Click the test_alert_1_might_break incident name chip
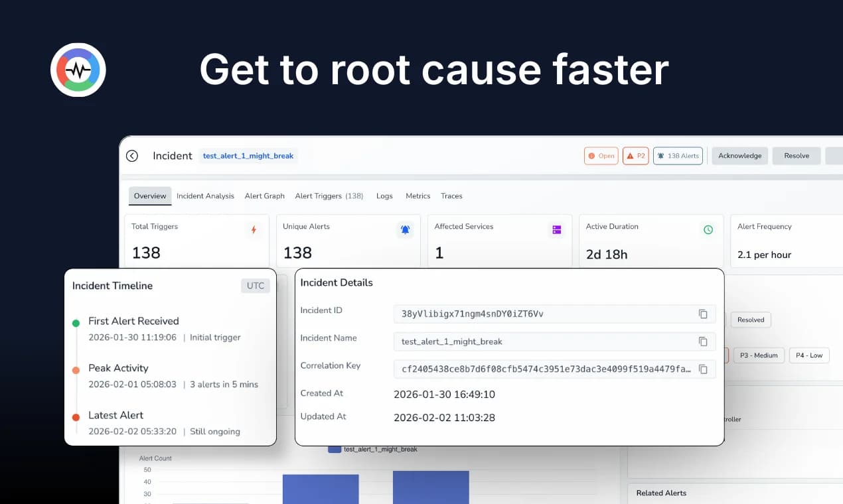843x504 pixels. (x=248, y=155)
